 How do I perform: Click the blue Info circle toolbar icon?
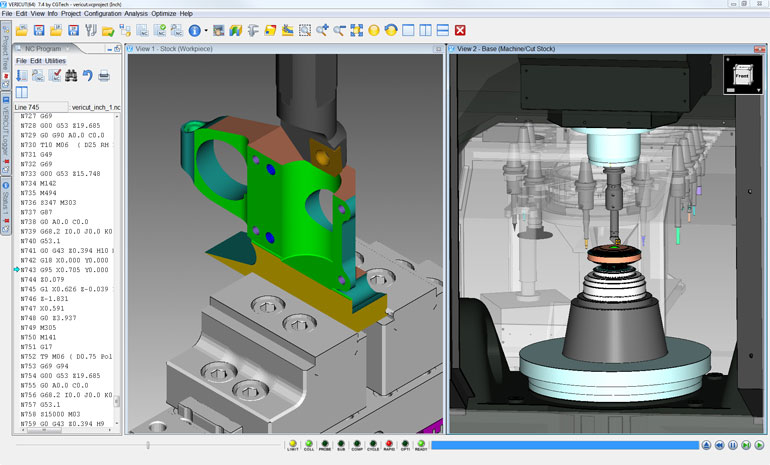pyautogui.click(x=194, y=31)
